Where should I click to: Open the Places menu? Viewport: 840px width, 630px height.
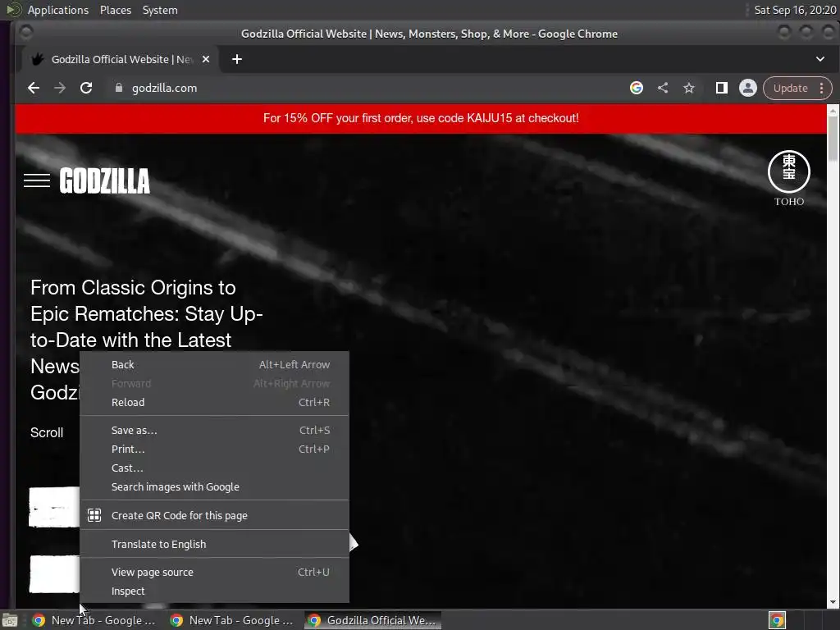[x=115, y=10]
